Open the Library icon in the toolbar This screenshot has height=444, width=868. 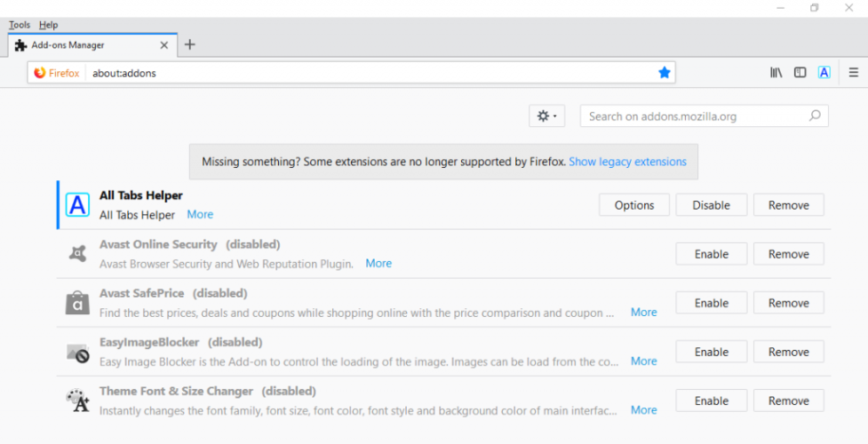tap(776, 73)
